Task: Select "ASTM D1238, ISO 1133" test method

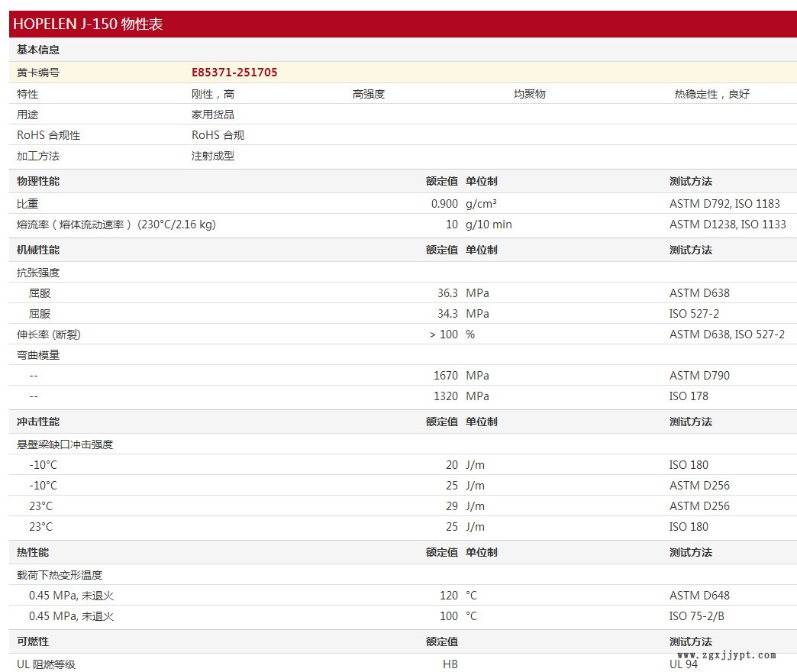Action: point(728,225)
